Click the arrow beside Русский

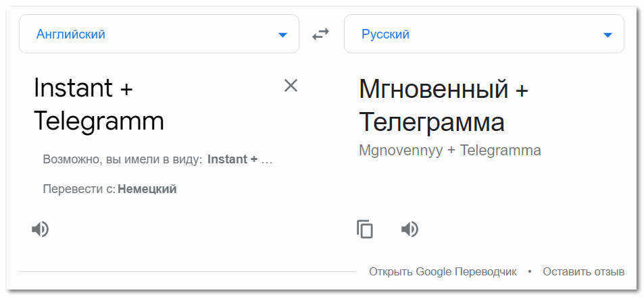click(608, 35)
